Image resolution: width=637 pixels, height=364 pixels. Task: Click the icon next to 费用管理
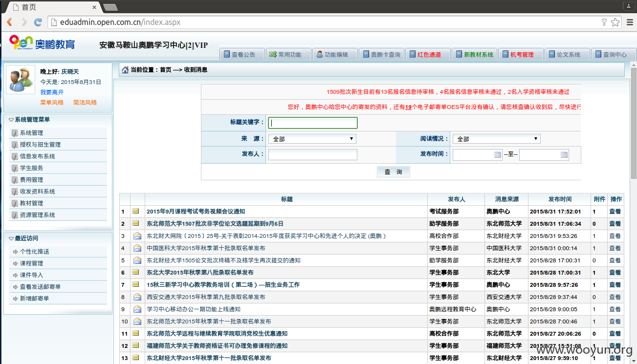[x=15, y=180]
